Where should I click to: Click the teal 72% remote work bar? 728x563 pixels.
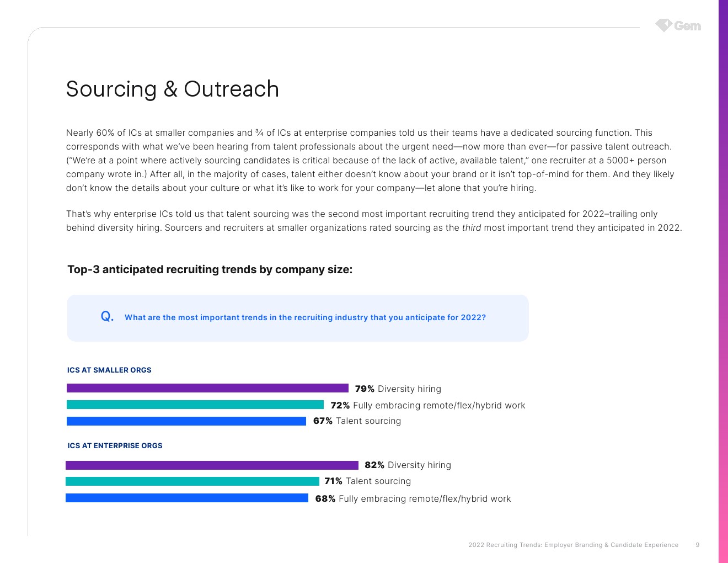click(x=195, y=405)
